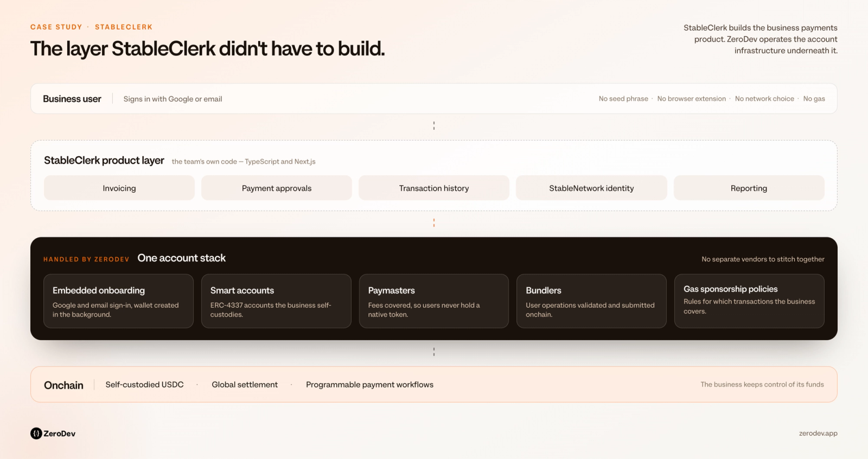Click 'No separate vendors to stitch together'

point(763,259)
